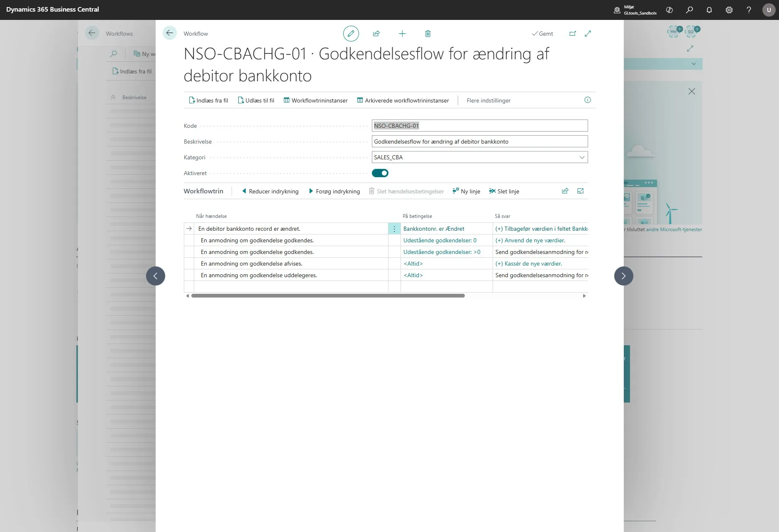Show info pane with information icon
This screenshot has width=779, height=532.
pos(588,100)
